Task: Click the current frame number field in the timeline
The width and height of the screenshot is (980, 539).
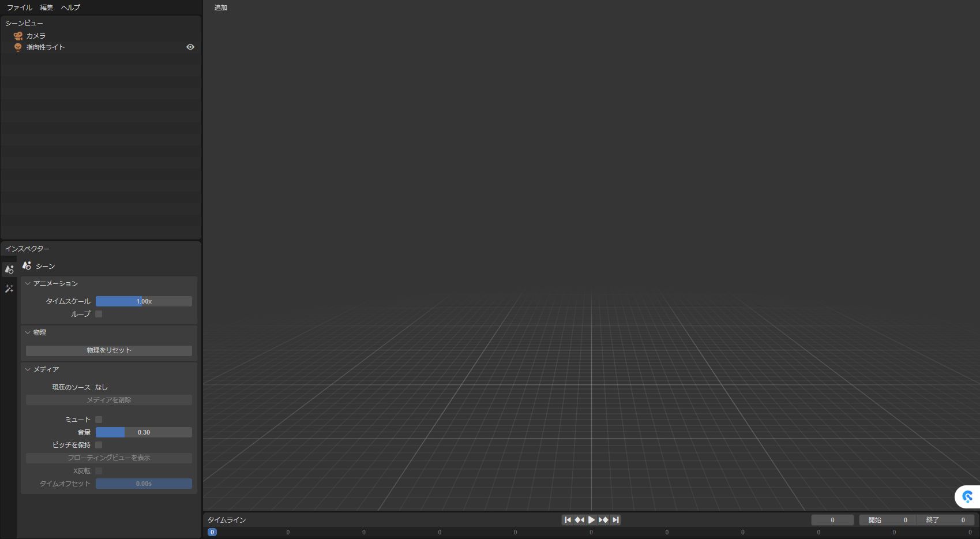Action: (x=832, y=520)
